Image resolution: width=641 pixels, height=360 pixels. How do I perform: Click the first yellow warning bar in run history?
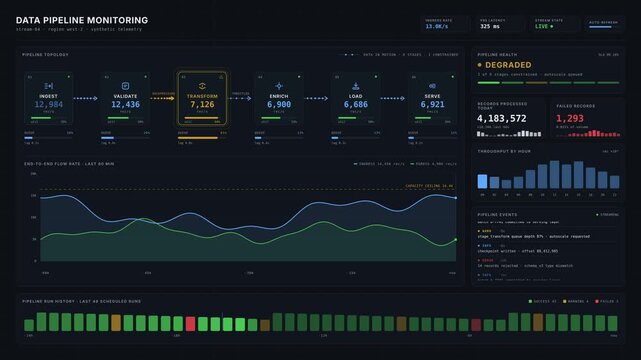116,322
